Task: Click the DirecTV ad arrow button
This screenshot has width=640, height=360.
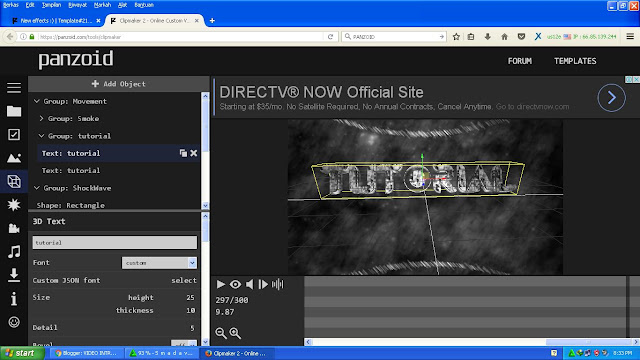Action: [611, 98]
